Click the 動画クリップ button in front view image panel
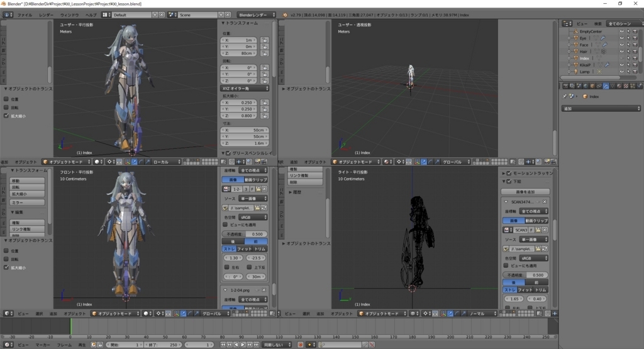 tap(256, 179)
